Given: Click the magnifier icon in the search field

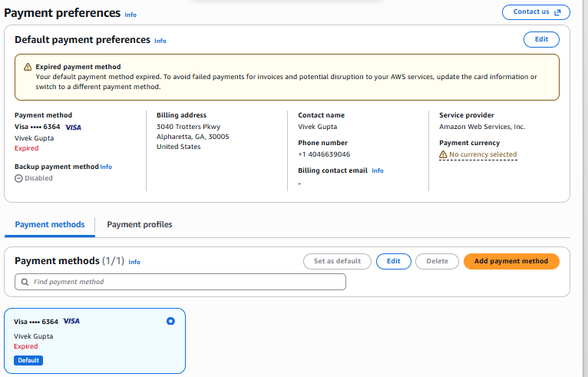Looking at the screenshot, I should coord(25,282).
